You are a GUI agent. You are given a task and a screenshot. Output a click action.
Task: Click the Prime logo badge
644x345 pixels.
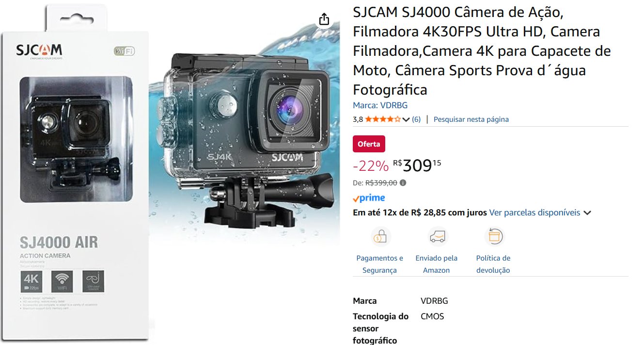[x=369, y=198]
